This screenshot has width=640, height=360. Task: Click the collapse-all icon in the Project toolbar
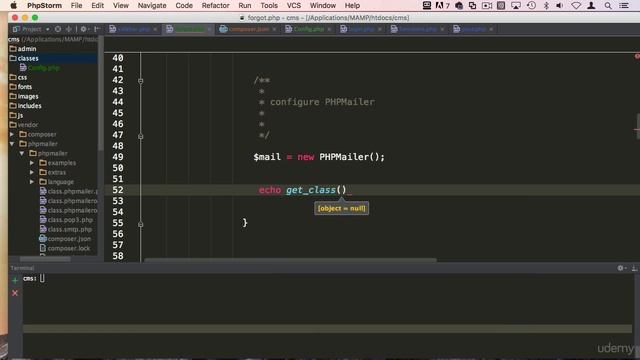click(x=69, y=29)
